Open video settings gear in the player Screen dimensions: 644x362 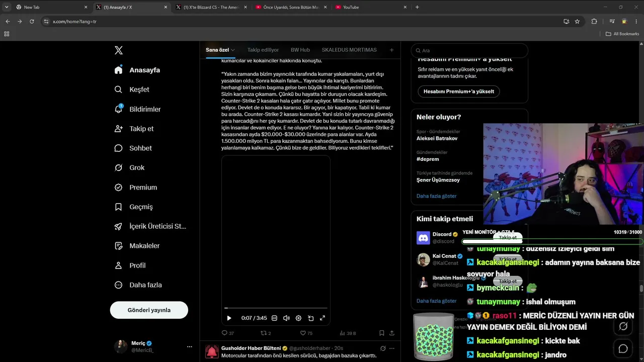(x=298, y=318)
